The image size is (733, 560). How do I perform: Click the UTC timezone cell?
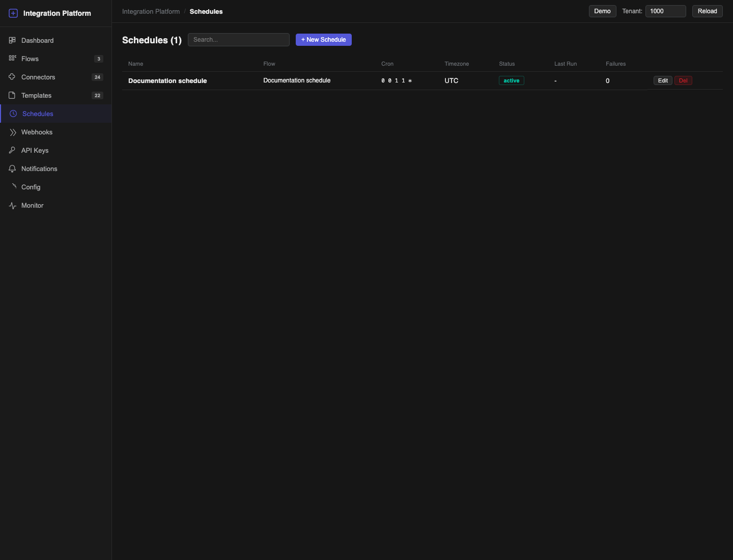tap(452, 80)
